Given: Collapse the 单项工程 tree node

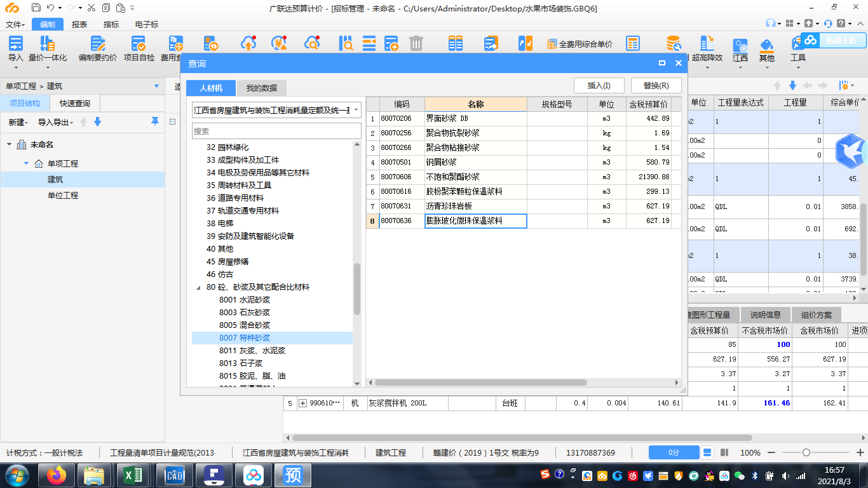Looking at the screenshot, I should (27, 163).
